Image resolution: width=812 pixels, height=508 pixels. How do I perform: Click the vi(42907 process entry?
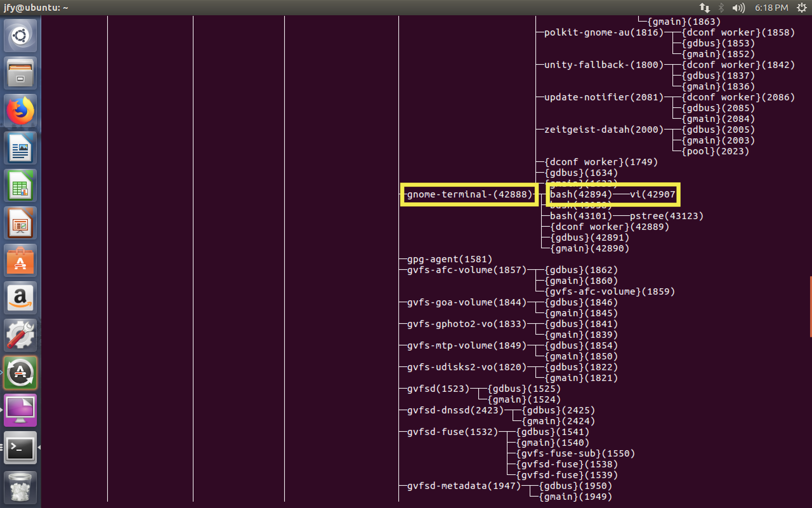652,194
